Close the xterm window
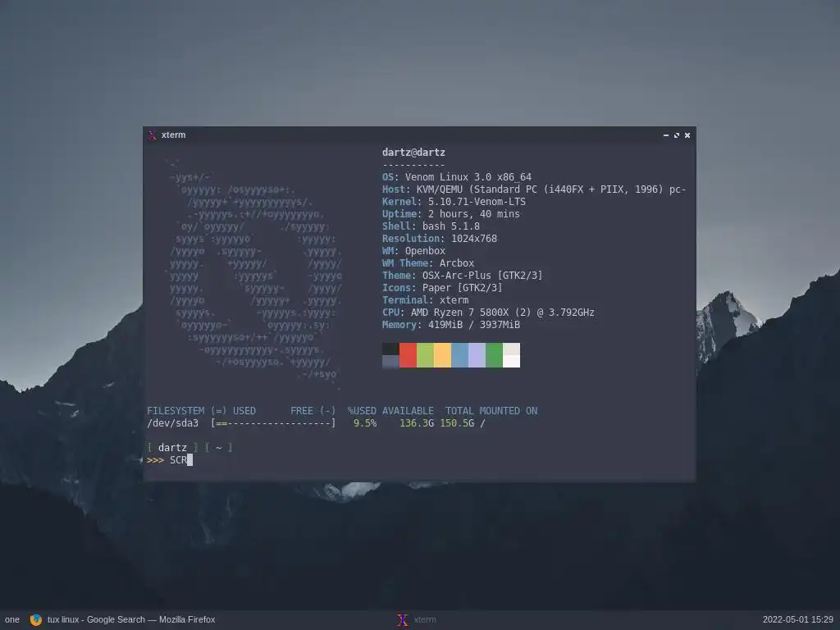 tap(687, 135)
